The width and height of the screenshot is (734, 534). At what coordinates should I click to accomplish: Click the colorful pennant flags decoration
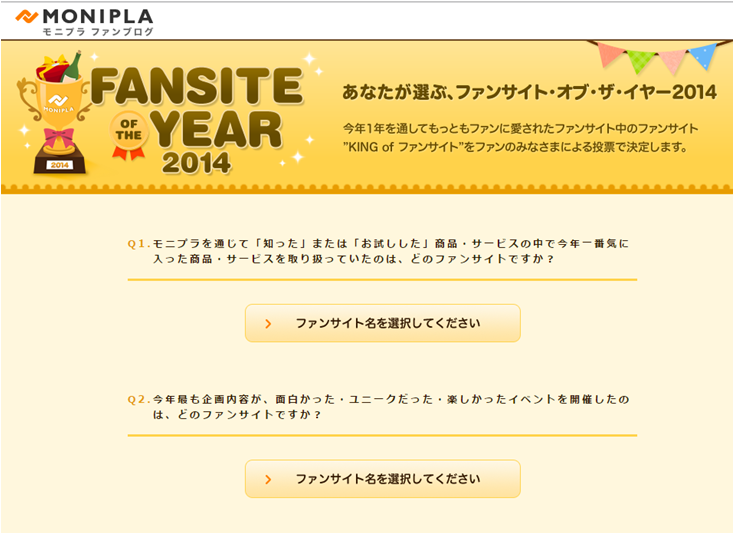click(656, 56)
